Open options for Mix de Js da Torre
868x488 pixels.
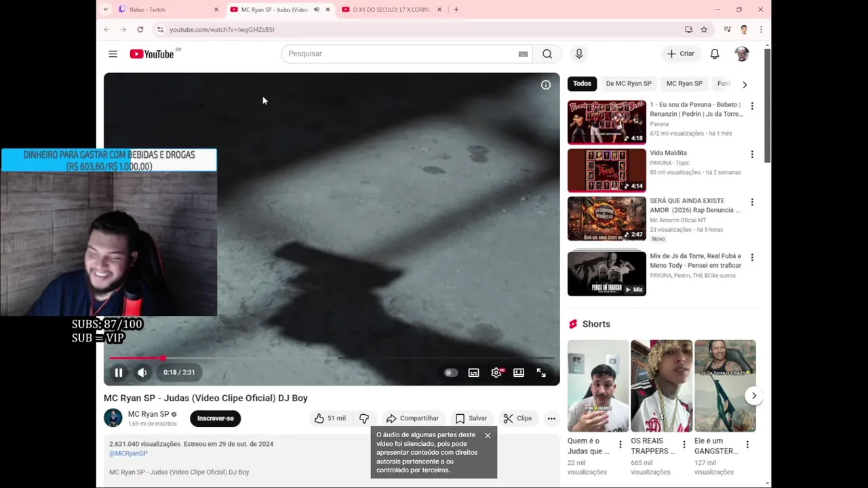pyautogui.click(x=751, y=258)
